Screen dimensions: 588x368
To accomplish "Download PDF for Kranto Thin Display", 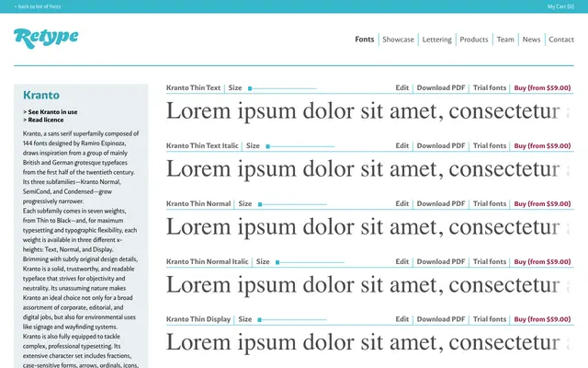I will (441, 319).
